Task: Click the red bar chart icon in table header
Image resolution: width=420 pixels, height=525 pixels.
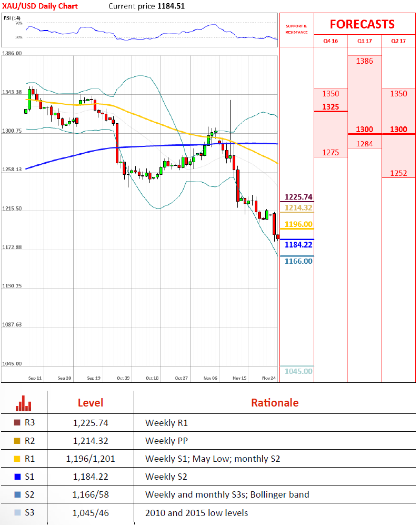Action: [24, 403]
